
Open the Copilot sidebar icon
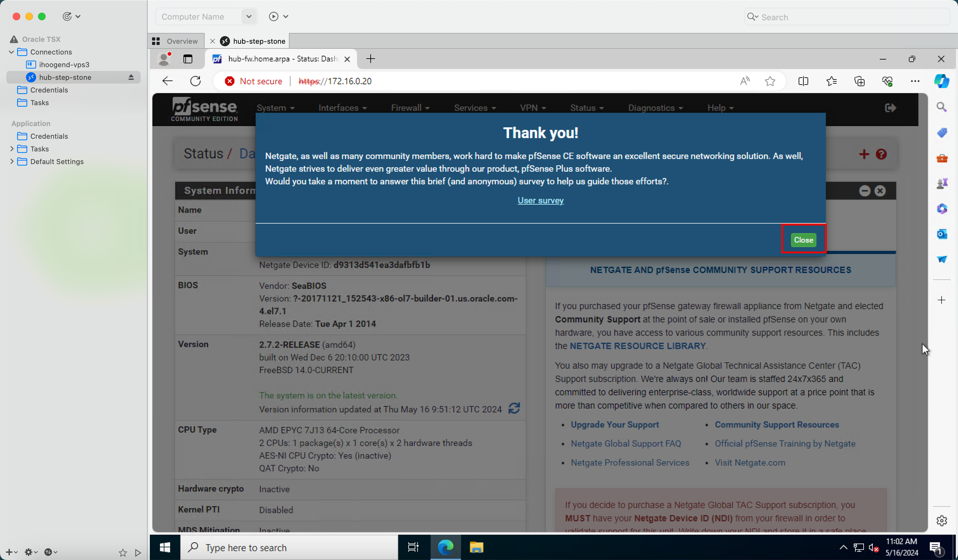941,81
